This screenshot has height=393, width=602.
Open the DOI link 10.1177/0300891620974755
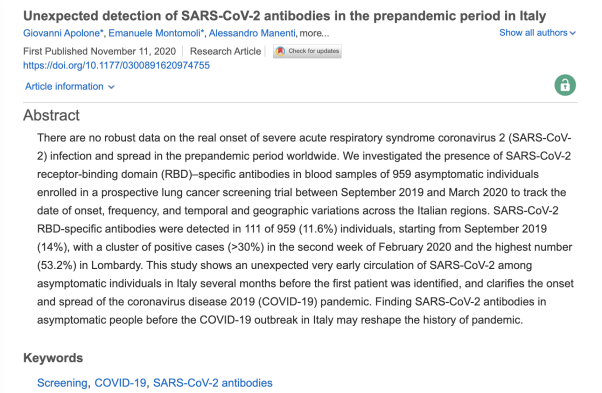click(116, 65)
